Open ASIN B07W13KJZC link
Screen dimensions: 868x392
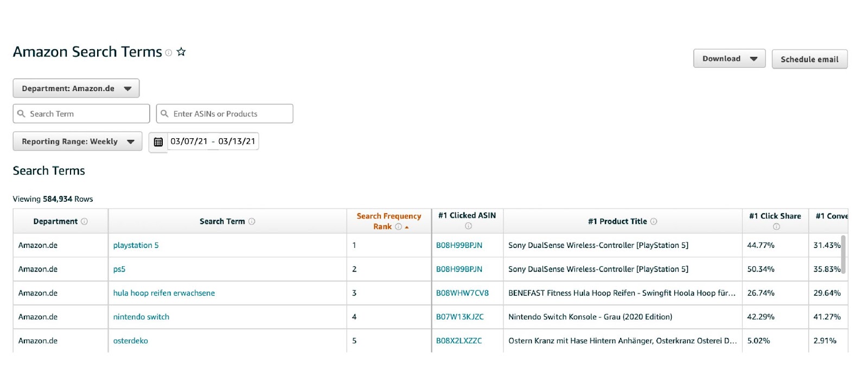(x=460, y=317)
